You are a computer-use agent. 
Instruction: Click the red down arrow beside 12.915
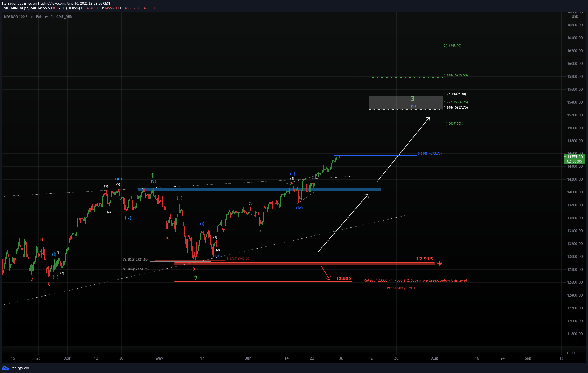coord(440,263)
